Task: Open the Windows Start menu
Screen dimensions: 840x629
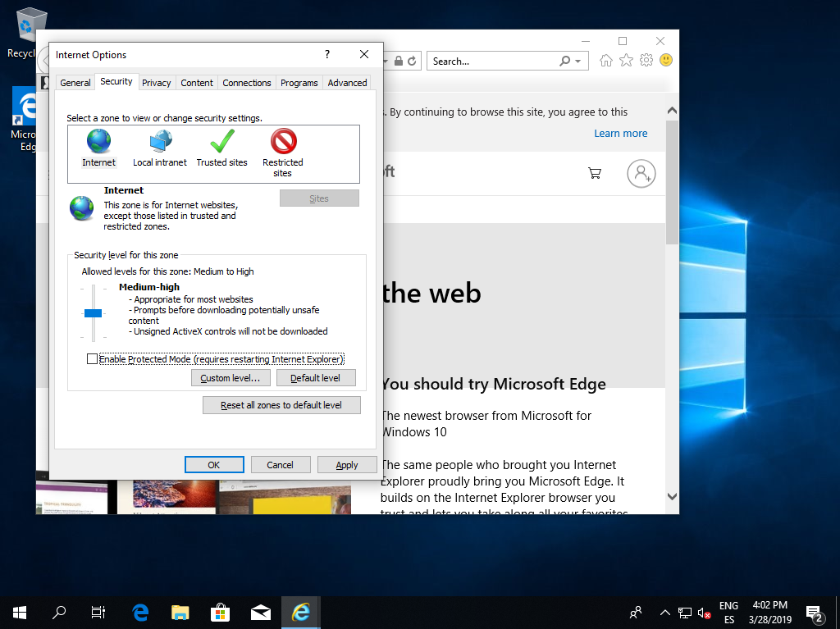Action: [x=20, y=613]
